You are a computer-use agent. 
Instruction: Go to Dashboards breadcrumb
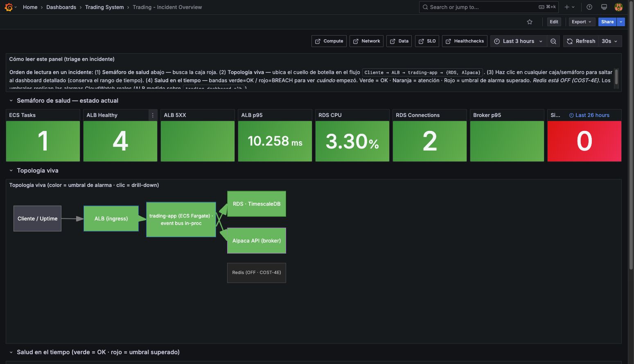[x=61, y=7]
